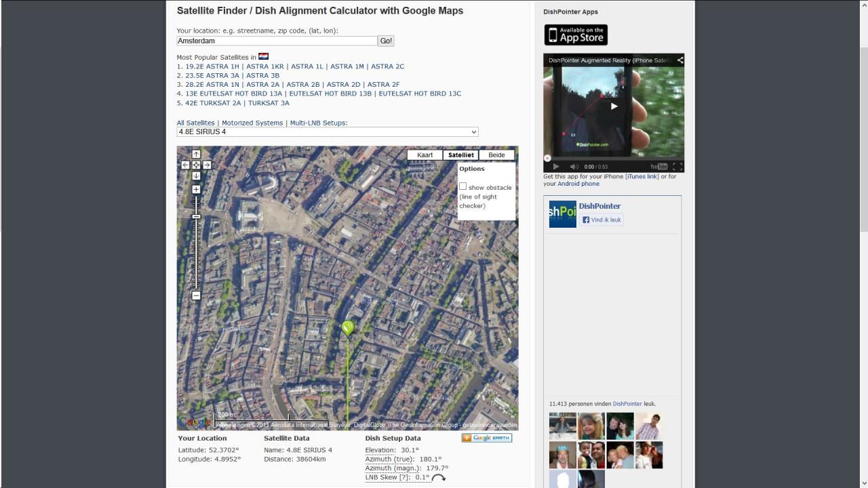868x488 pixels.
Task: Select the 28.2E ASTRA 1N link
Action: pyautogui.click(x=212, y=85)
